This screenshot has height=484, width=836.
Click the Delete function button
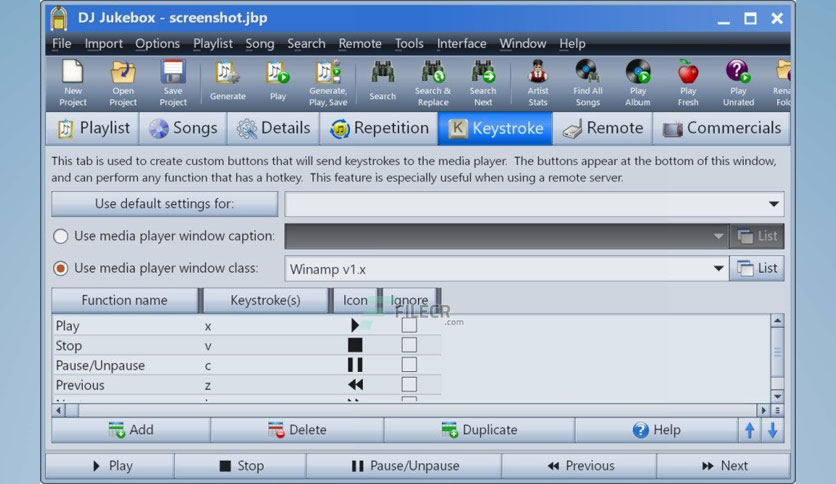point(297,430)
